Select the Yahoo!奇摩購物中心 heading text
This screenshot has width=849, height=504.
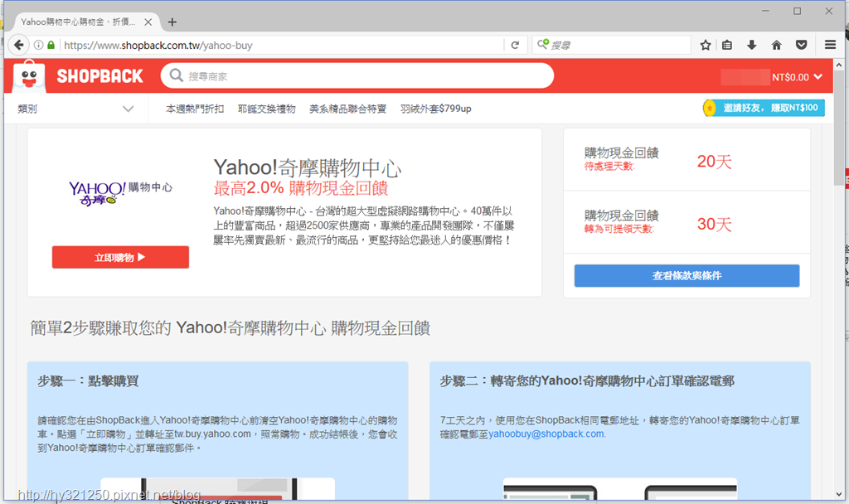point(307,167)
